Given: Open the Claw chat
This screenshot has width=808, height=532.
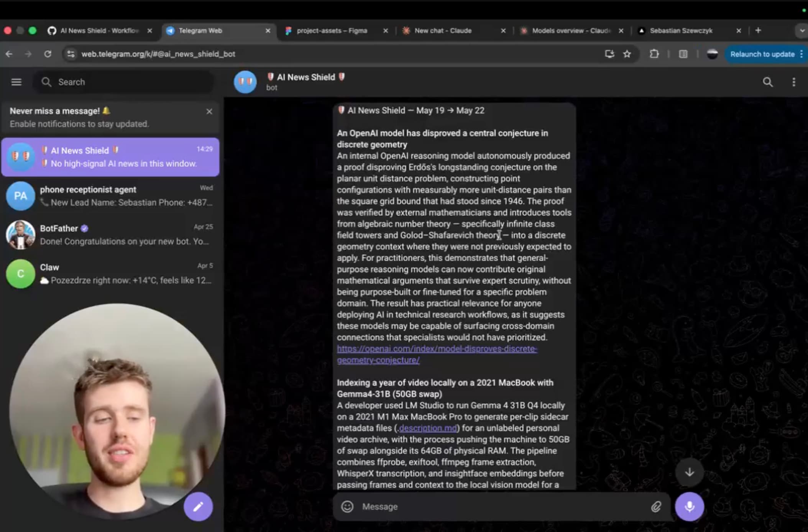Looking at the screenshot, I should [x=110, y=274].
